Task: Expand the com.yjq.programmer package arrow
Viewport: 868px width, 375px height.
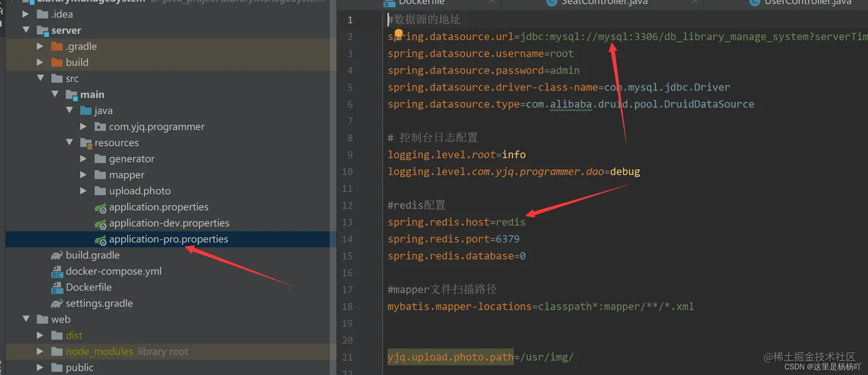Action: (83, 127)
